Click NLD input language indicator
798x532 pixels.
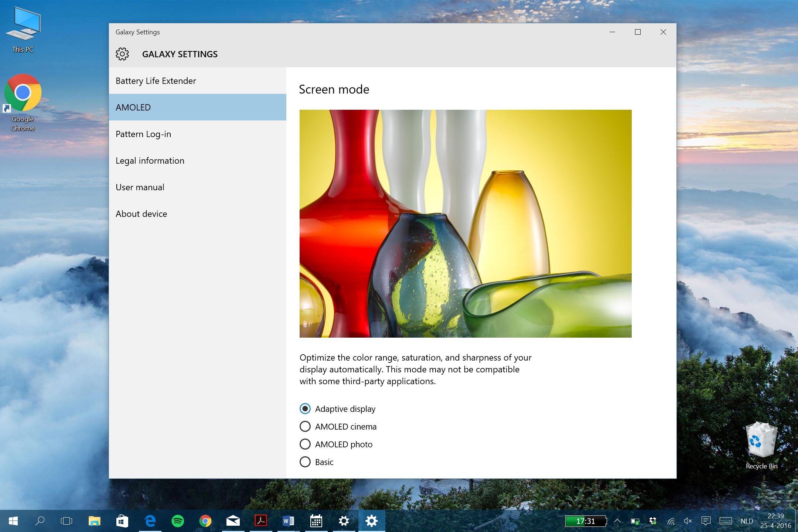[747, 521]
